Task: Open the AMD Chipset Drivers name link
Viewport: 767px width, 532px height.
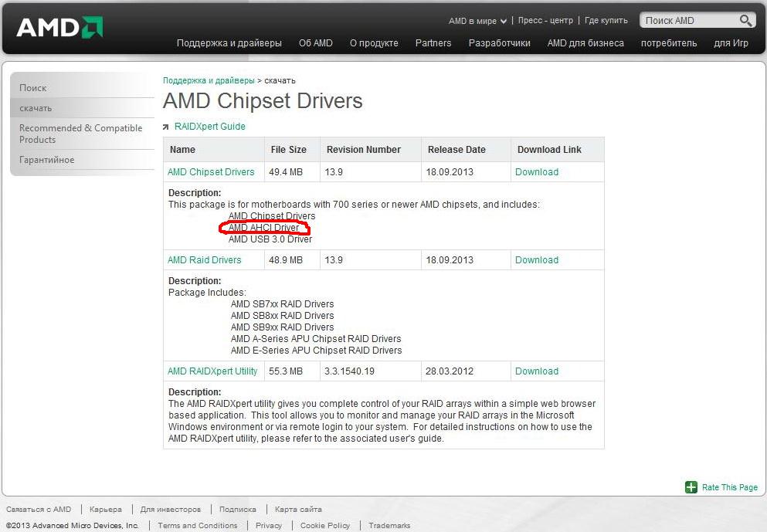Action: point(211,172)
